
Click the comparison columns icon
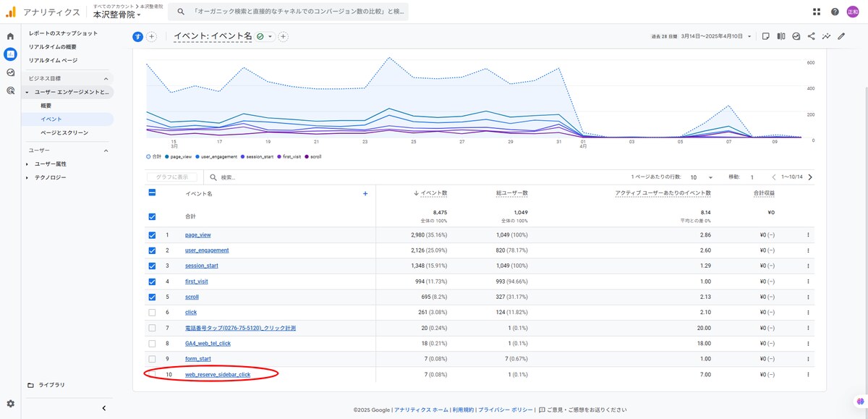781,36
